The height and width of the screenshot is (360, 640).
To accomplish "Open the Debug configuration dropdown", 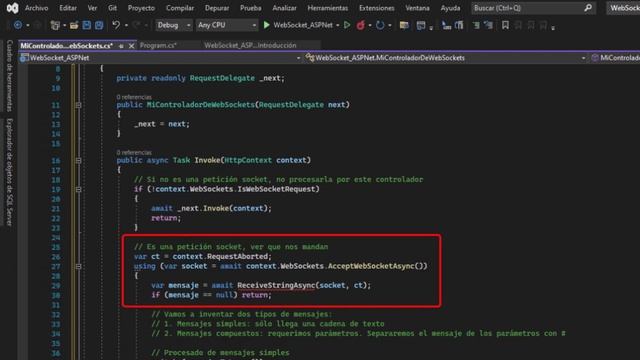I will [x=174, y=25].
